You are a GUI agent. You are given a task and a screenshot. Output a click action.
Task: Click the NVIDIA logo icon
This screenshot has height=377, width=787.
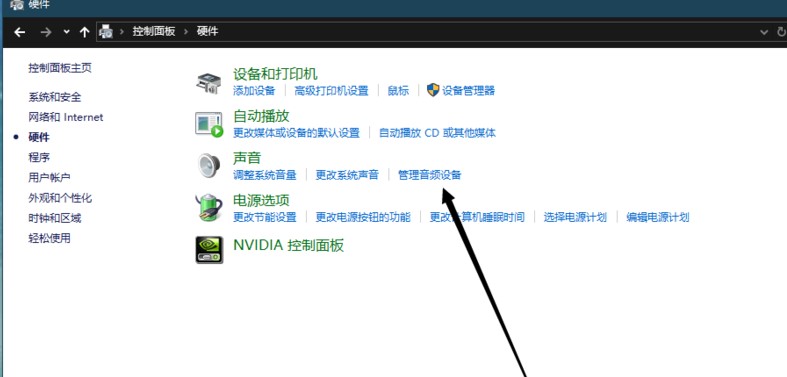[209, 249]
